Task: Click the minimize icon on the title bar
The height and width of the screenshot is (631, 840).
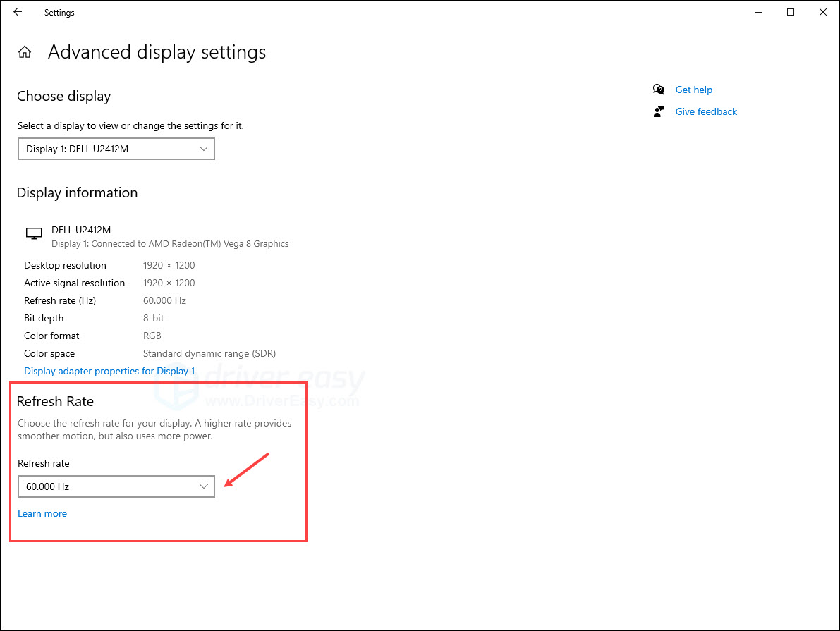Action: click(757, 12)
